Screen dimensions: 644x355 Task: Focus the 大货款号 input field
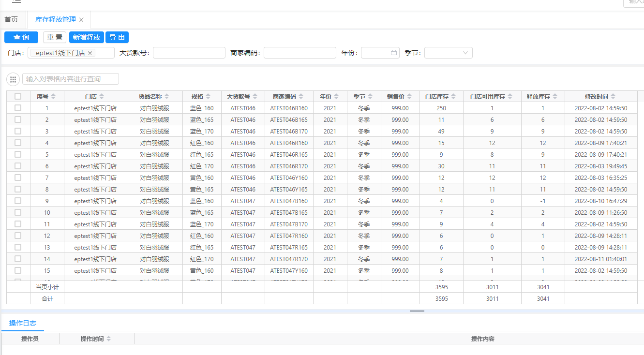coord(189,53)
